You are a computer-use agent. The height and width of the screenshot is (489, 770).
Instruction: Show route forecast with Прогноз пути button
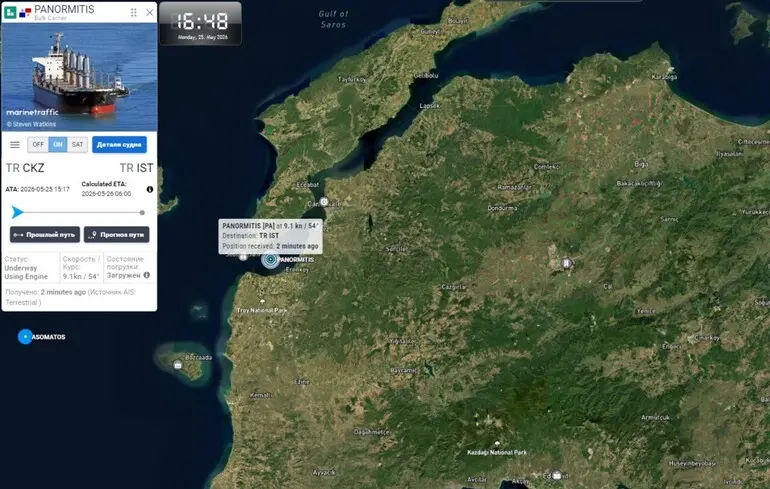click(x=116, y=235)
